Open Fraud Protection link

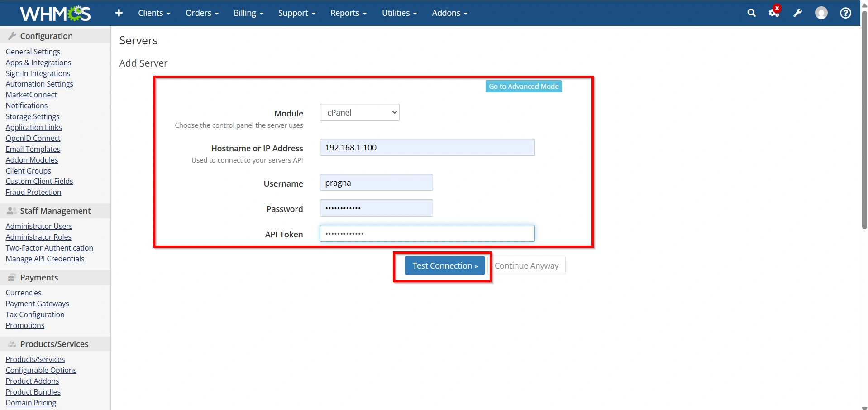pyautogui.click(x=33, y=192)
